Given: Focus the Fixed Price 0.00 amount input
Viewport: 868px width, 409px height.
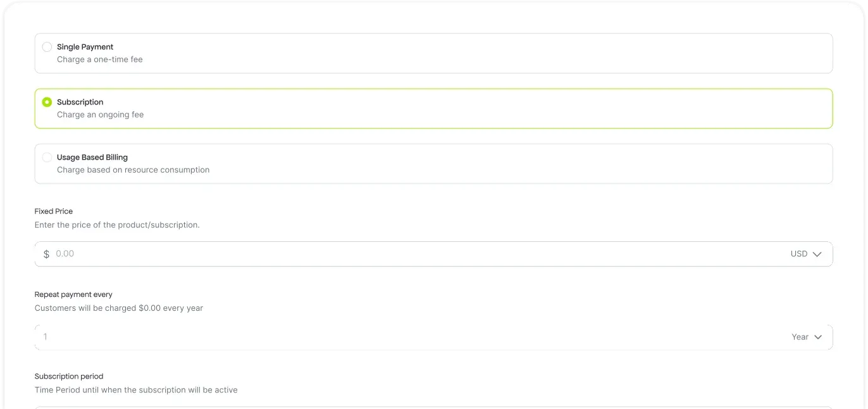Looking at the screenshot, I should [x=380, y=254].
